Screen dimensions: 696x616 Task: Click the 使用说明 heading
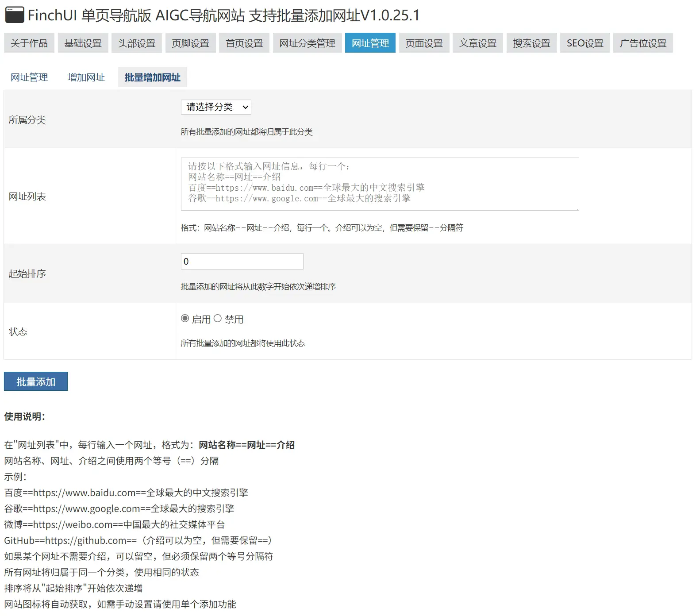click(25, 416)
